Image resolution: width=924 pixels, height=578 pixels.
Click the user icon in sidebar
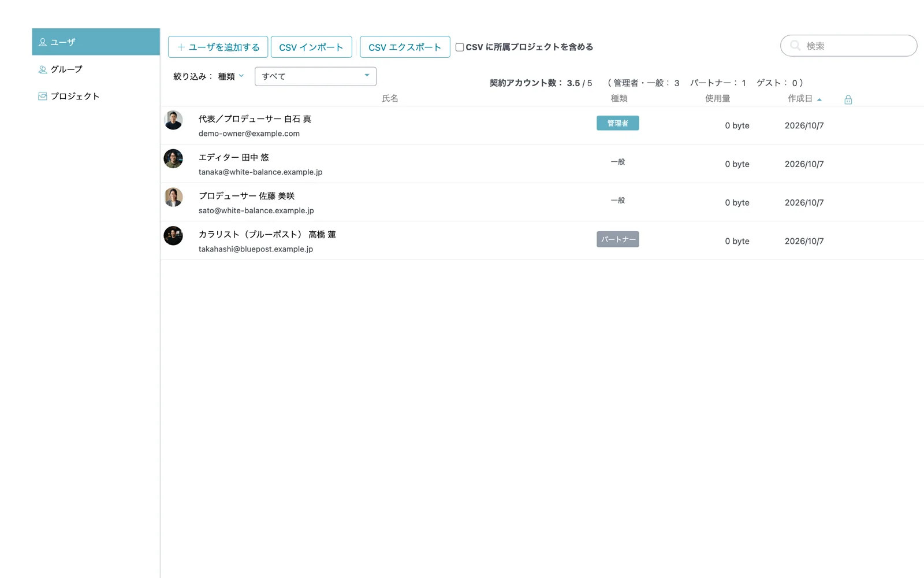click(43, 42)
